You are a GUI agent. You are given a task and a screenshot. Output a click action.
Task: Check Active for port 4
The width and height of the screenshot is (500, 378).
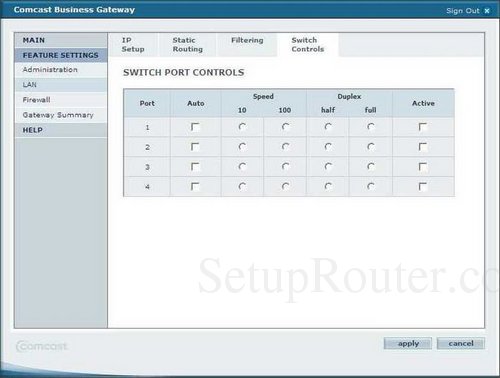[x=423, y=186]
